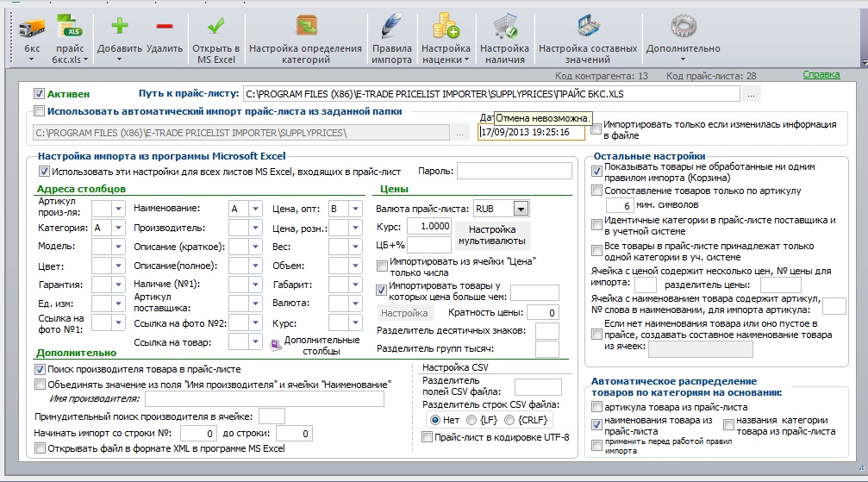Click Разделитель полей CSV файла field
868x482 pixels.
click(x=538, y=387)
